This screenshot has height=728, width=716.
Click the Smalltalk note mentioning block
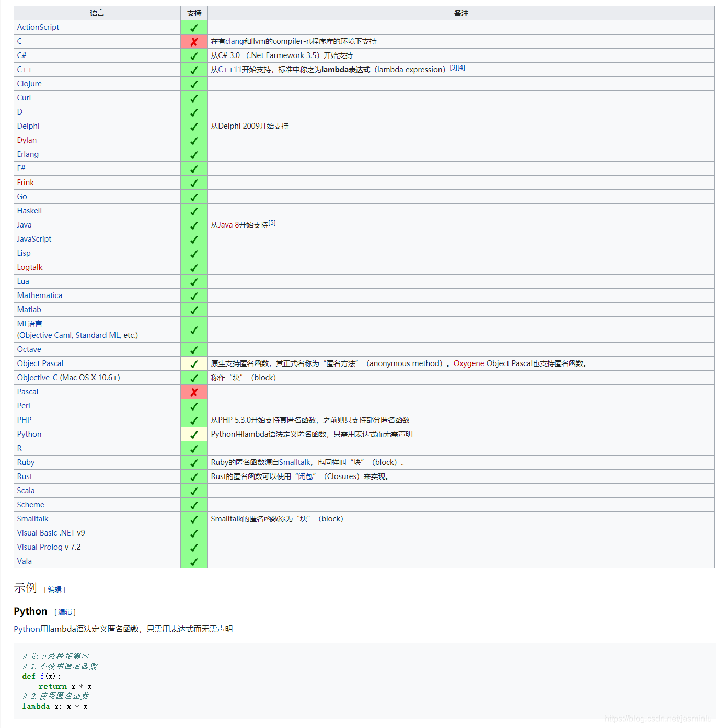coord(277,519)
